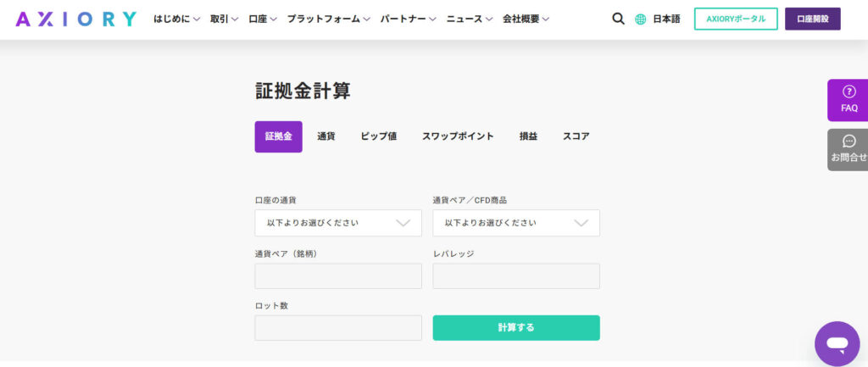This screenshot has height=367, width=868.
Task: Open the FAQ side button
Action: click(849, 100)
